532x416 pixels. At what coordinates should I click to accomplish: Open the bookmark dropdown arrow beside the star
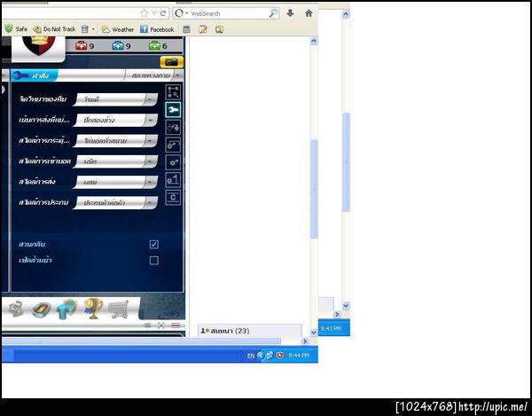point(154,13)
